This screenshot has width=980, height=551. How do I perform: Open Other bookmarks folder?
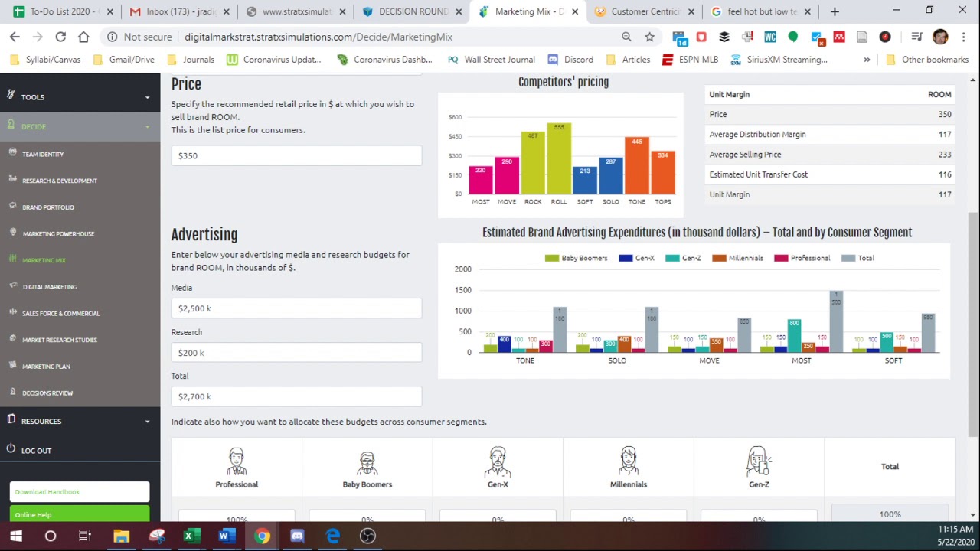pos(926,60)
